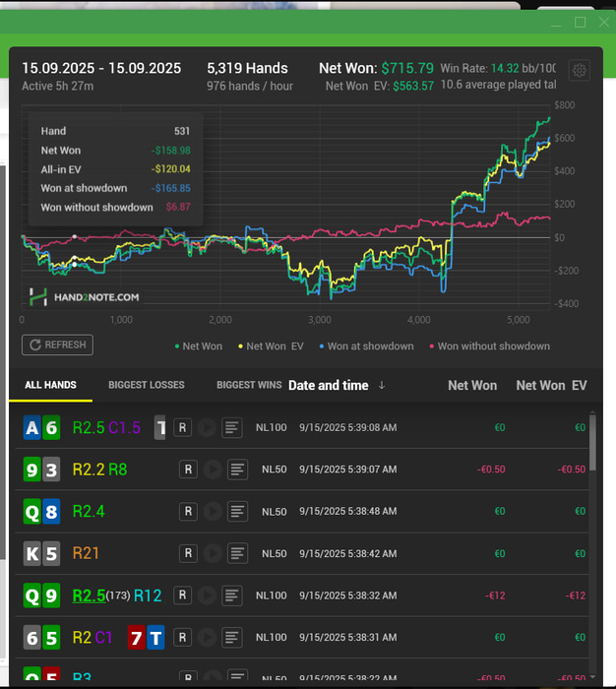Click the R button on the Q8 hand row

[x=189, y=512]
